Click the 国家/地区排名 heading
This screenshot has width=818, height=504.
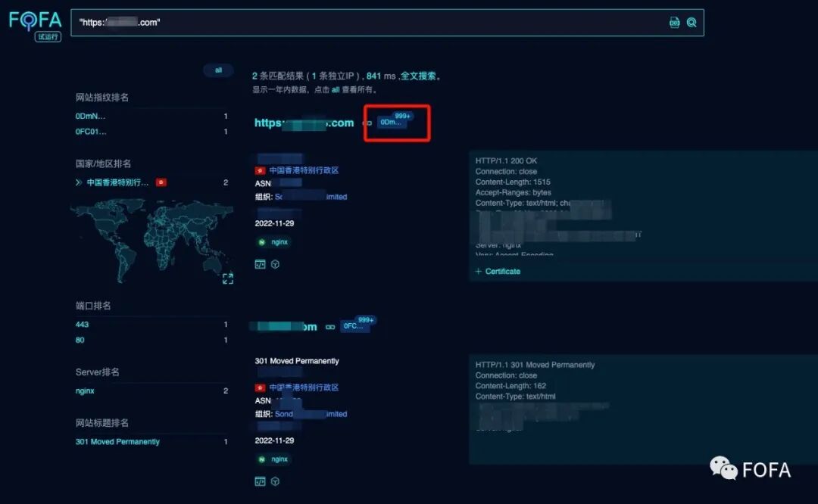pyautogui.click(x=103, y=163)
